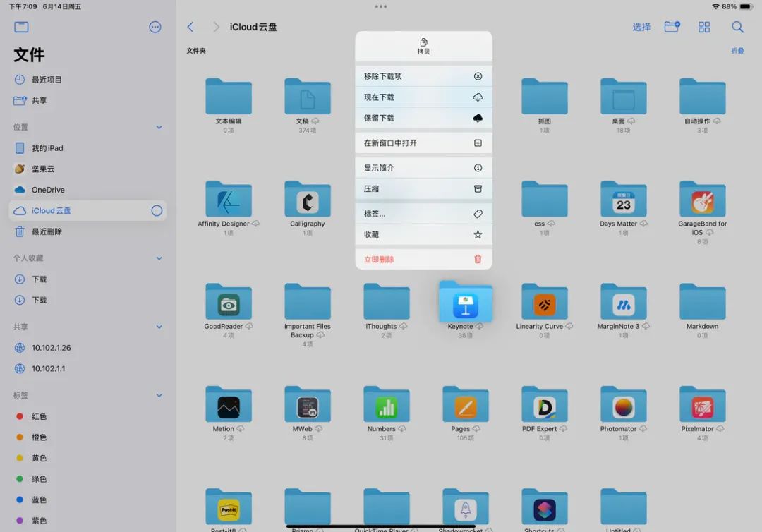The image size is (762, 532).
Task: Tap the 折叠 link
Action: [737, 51]
